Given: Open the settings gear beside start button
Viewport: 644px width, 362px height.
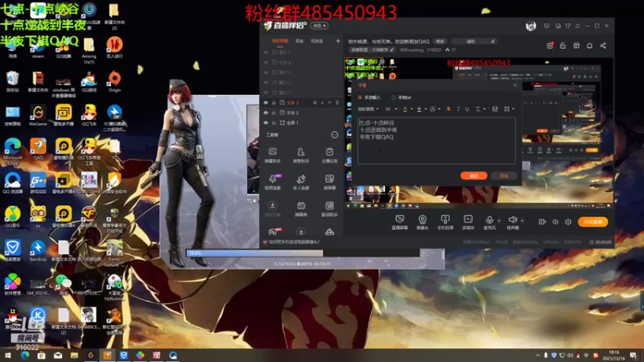Looking at the screenshot, I should (568, 222).
